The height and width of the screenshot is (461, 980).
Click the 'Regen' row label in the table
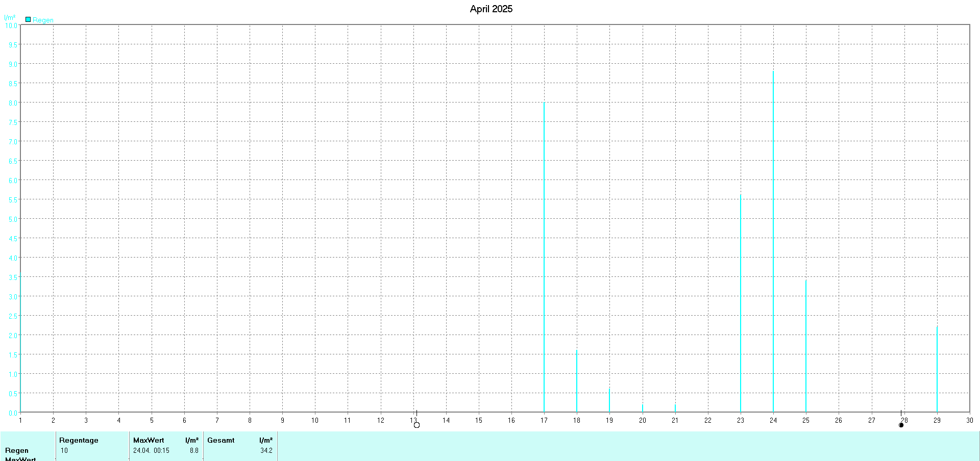pos(17,450)
